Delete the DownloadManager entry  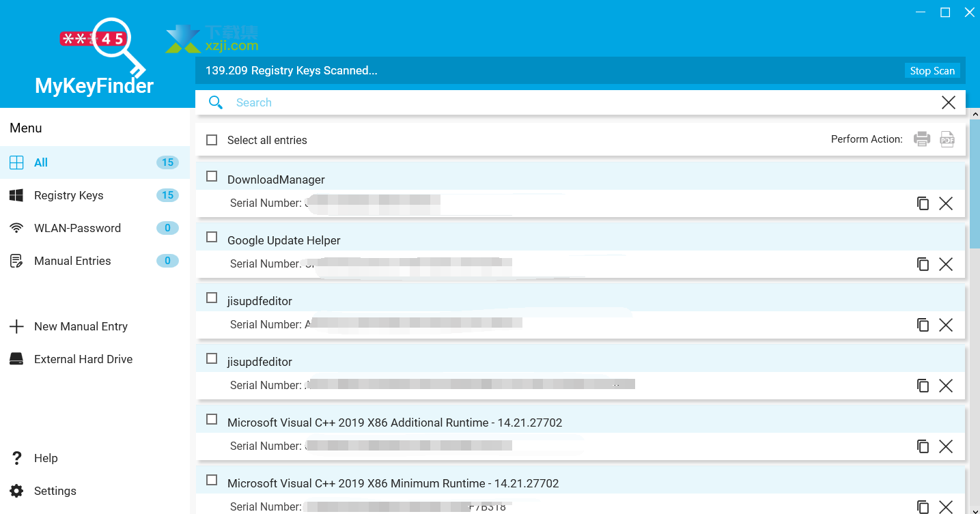(946, 203)
